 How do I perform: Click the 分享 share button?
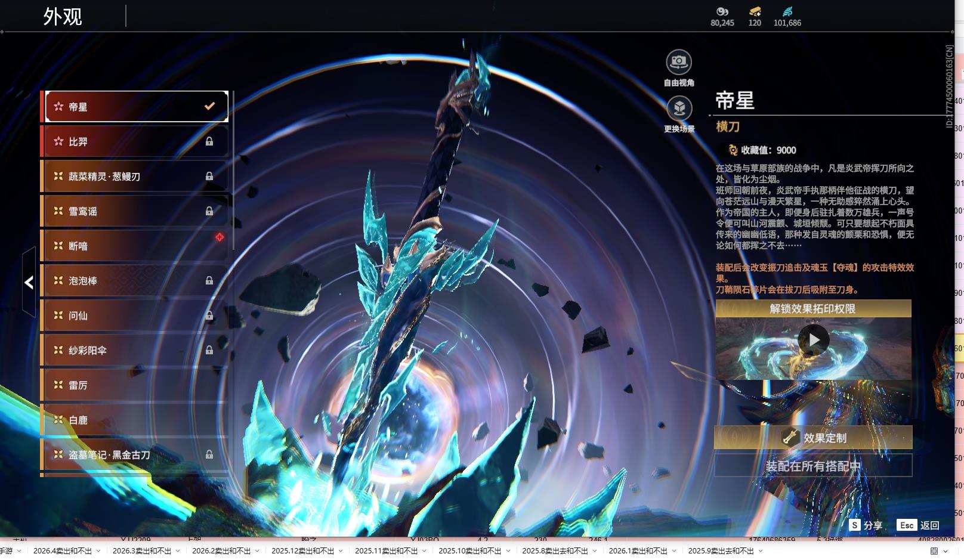[866, 525]
